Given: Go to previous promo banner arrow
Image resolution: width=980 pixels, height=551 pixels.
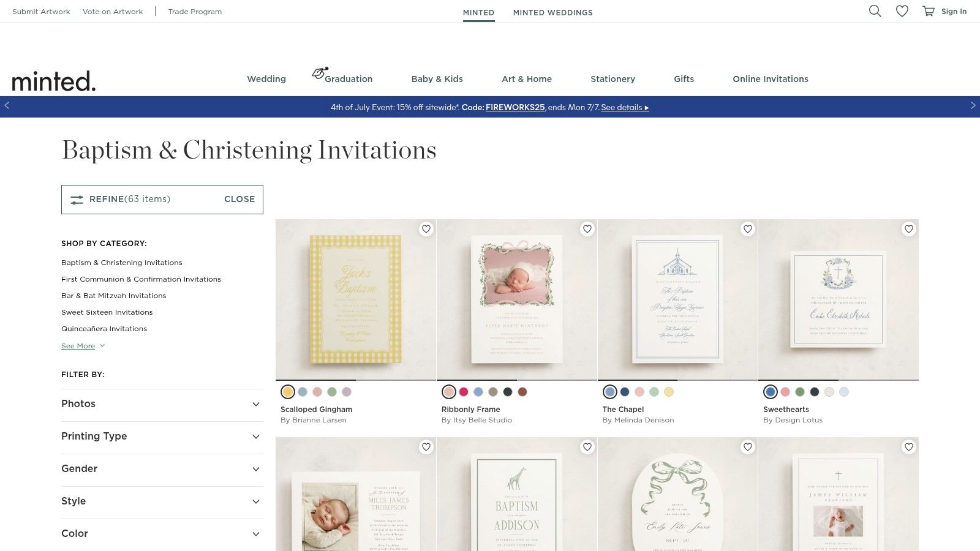Looking at the screenshot, I should pos(7,105).
